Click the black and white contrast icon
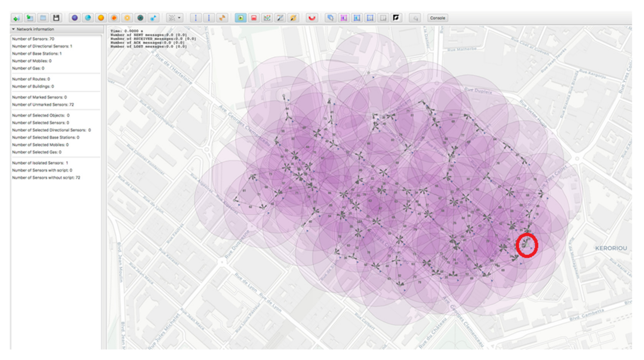The width and height of the screenshot is (644, 360). [x=396, y=18]
